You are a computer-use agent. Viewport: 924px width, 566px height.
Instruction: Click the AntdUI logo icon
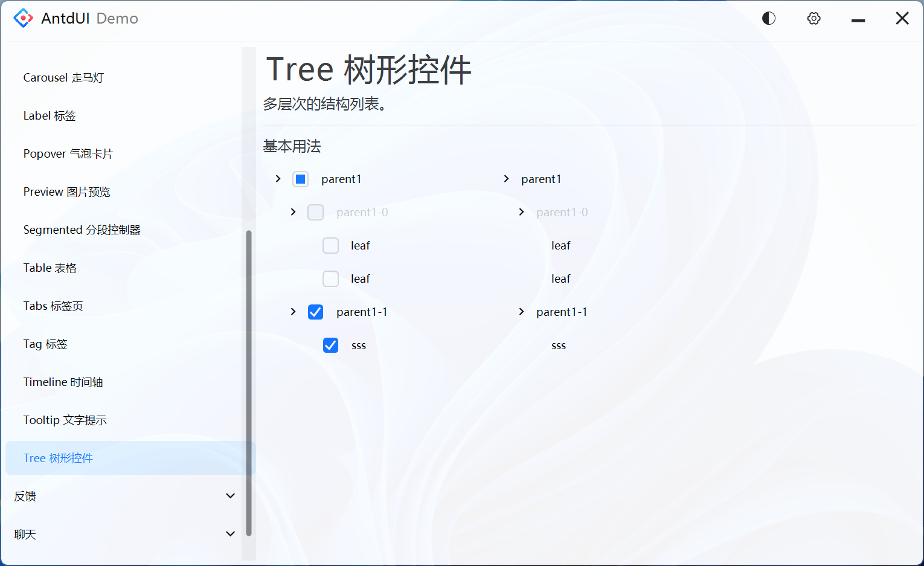click(22, 18)
